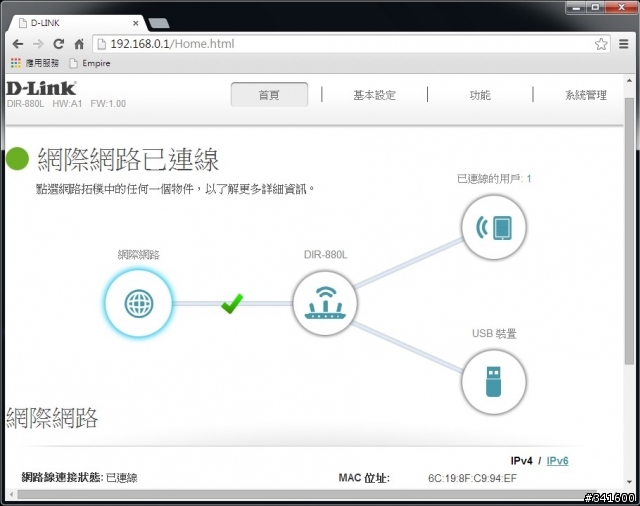Click the address bar showing 192.168.0.1/Home.html

(351, 44)
